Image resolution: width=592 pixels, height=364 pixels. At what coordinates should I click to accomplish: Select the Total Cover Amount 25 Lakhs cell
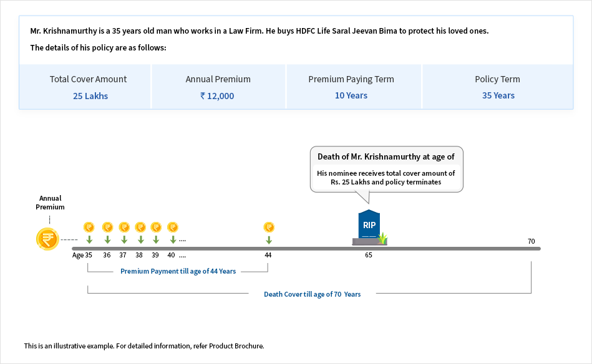(x=88, y=87)
